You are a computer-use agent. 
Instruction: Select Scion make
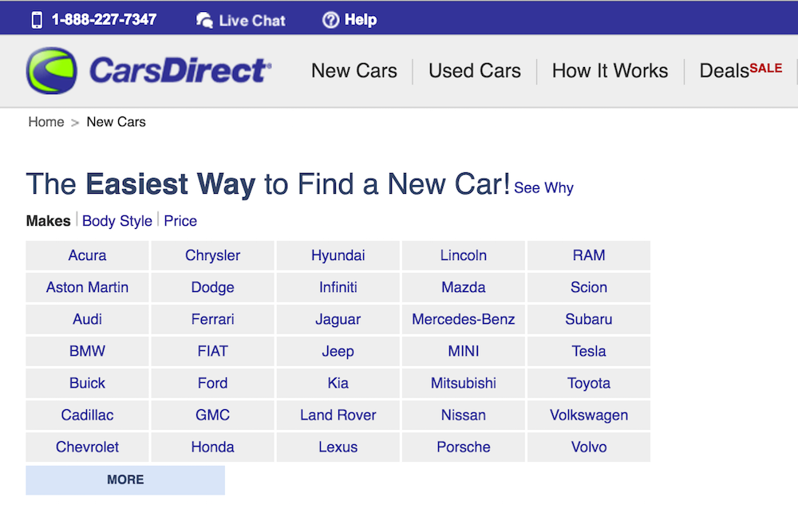point(589,287)
